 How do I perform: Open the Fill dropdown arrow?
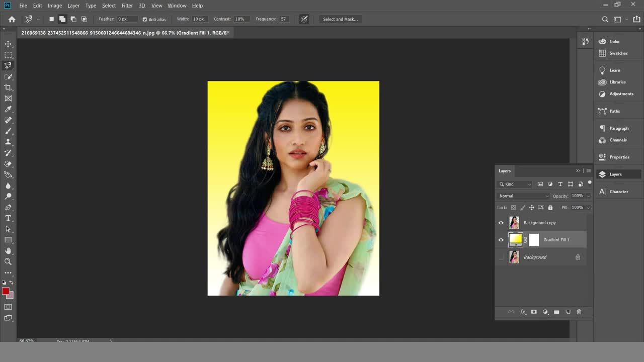pos(588,207)
